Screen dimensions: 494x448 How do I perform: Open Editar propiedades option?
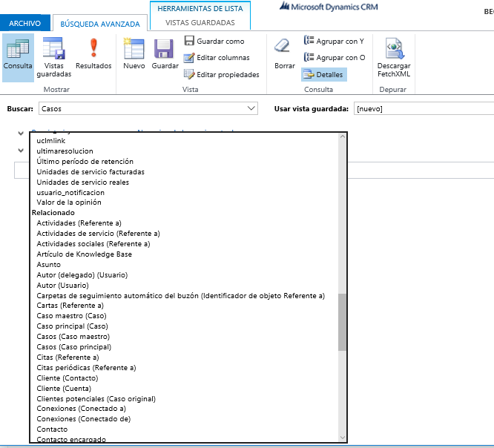pyautogui.click(x=222, y=74)
